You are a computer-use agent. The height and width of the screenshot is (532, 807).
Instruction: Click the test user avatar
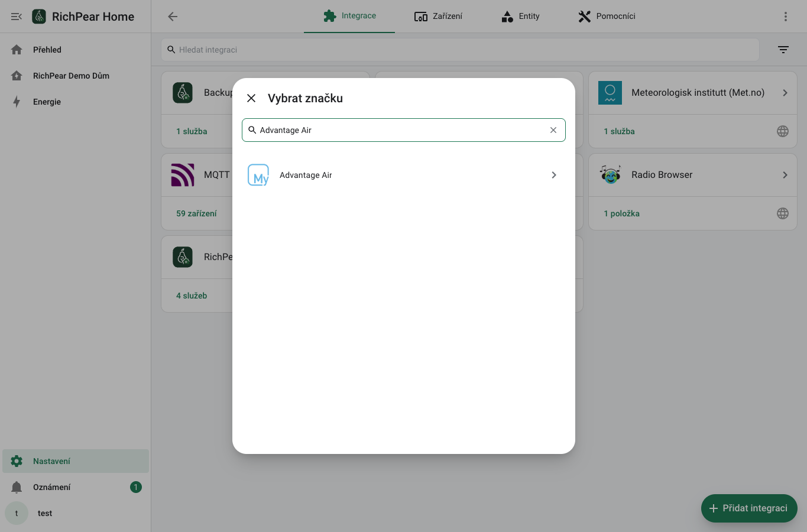(x=17, y=513)
